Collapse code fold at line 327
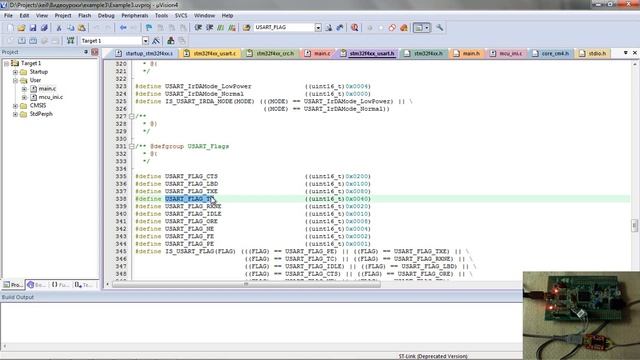 click(131, 116)
